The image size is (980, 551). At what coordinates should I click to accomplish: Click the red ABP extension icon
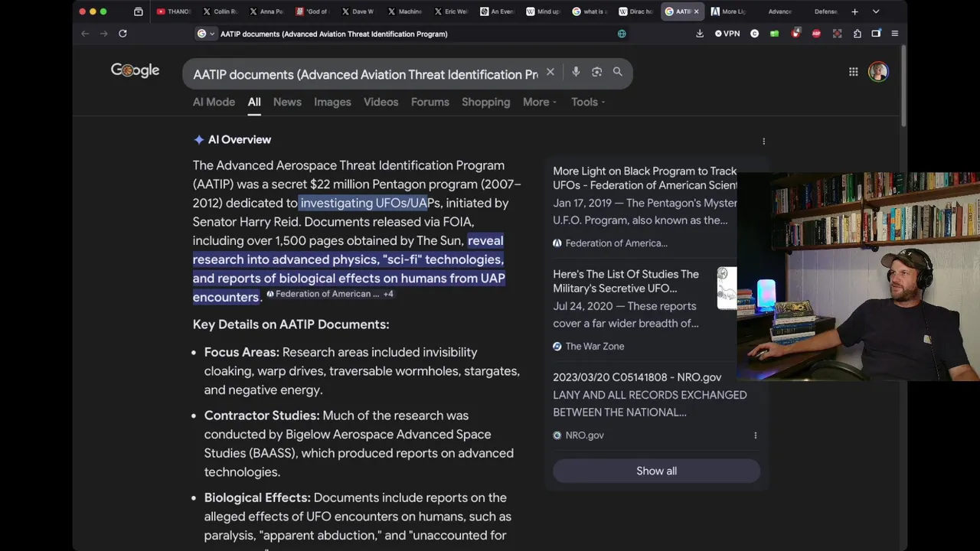click(x=816, y=34)
